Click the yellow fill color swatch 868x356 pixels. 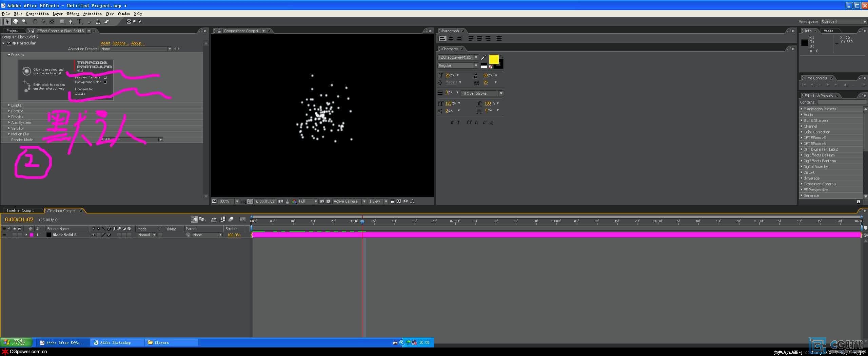493,59
